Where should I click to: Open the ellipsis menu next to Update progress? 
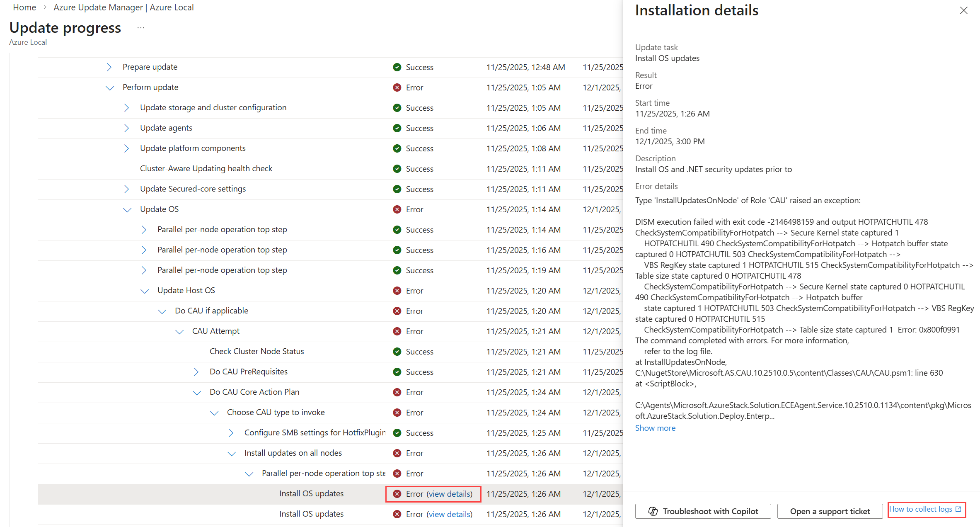coord(141,28)
